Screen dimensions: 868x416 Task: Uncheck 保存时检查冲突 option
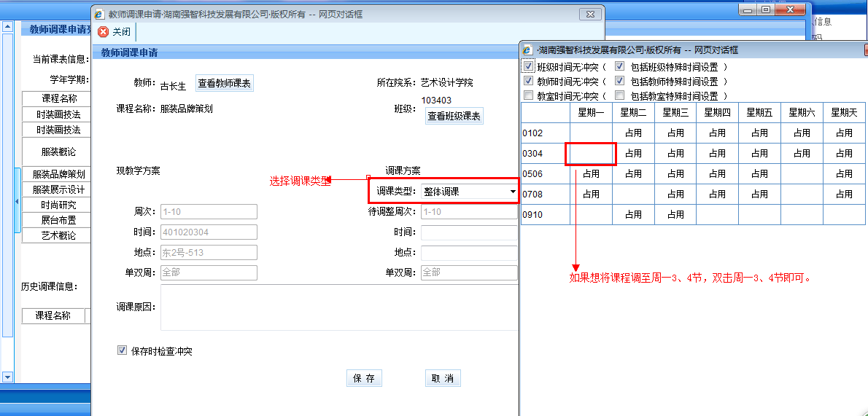click(x=123, y=350)
